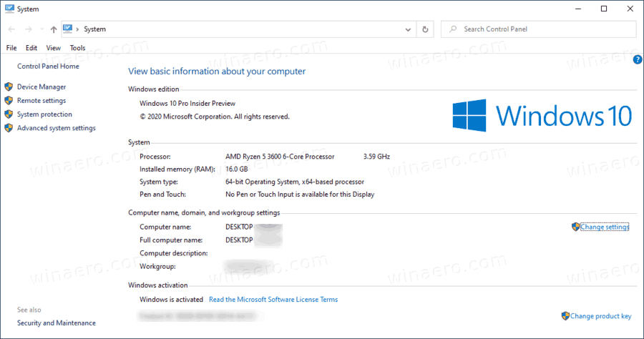
Task: Open Security and Maintenance link
Action: pos(57,323)
